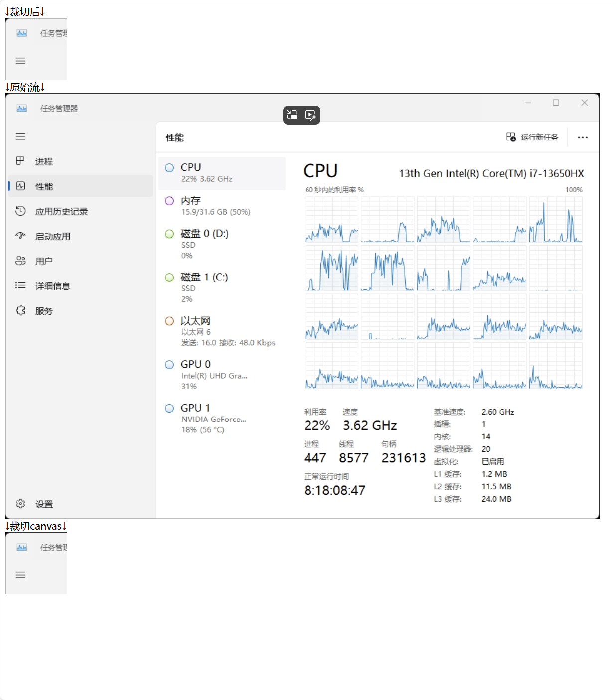The width and height of the screenshot is (616, 700).
Task: Click the 进程 (Processes) icon in the sidebar
Action: [20, 161]
